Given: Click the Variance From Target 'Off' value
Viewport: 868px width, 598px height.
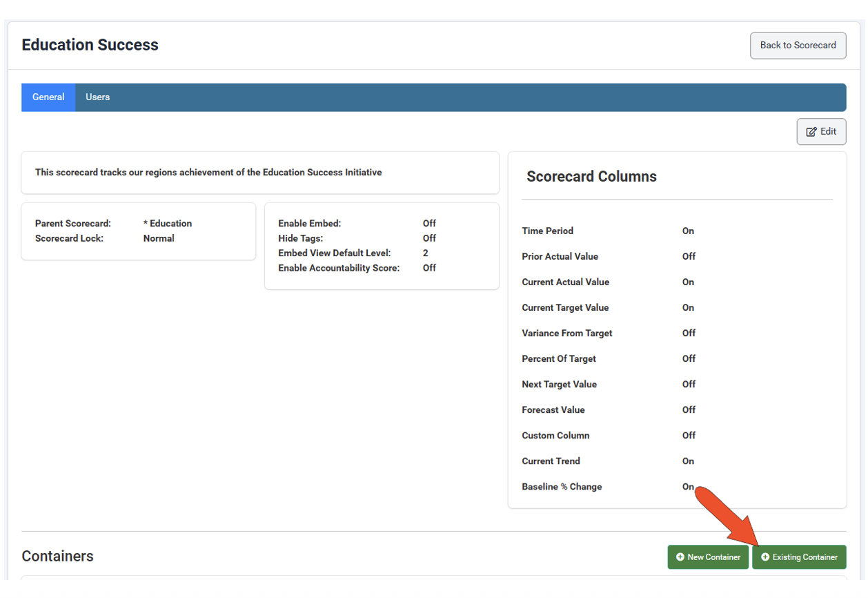Looking at the screenshot, I should pyautogui.click(x=689, y=334).
